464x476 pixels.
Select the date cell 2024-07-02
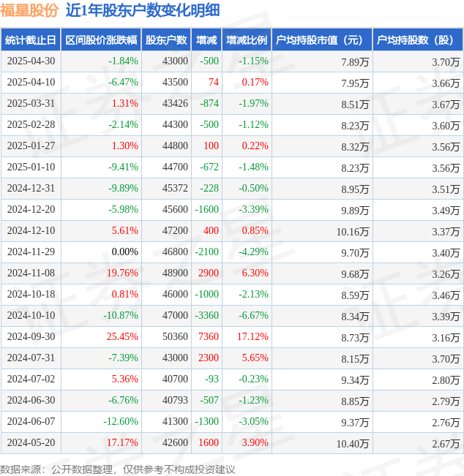[31, 379]
